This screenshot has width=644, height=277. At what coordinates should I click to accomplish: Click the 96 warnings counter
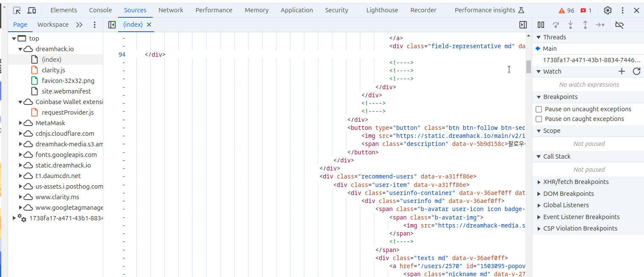pyautogui.click(x=566, y=10)
